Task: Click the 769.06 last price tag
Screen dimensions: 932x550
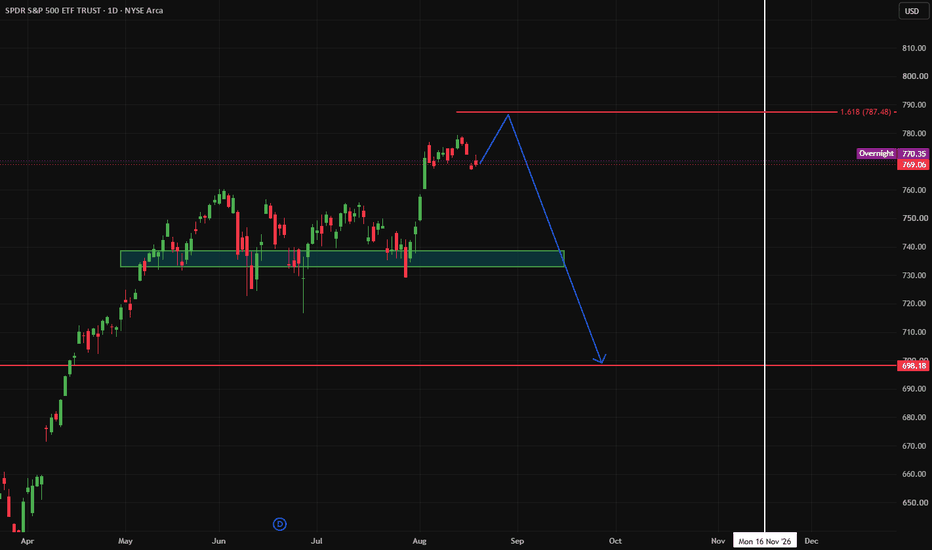Action: (914, 164)
